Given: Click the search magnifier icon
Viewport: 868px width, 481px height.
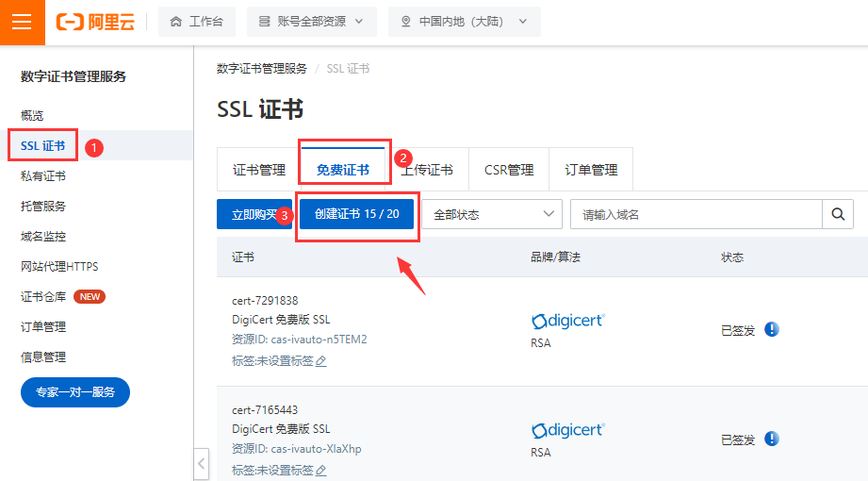Looking at the screenshot, I should click(x=838, y=214).
